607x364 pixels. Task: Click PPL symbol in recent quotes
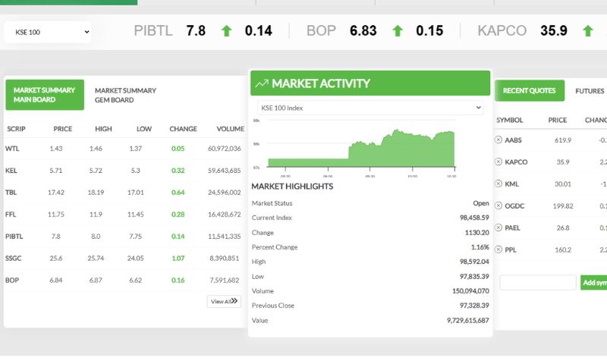pyautogui.click(x=510, y=250)
